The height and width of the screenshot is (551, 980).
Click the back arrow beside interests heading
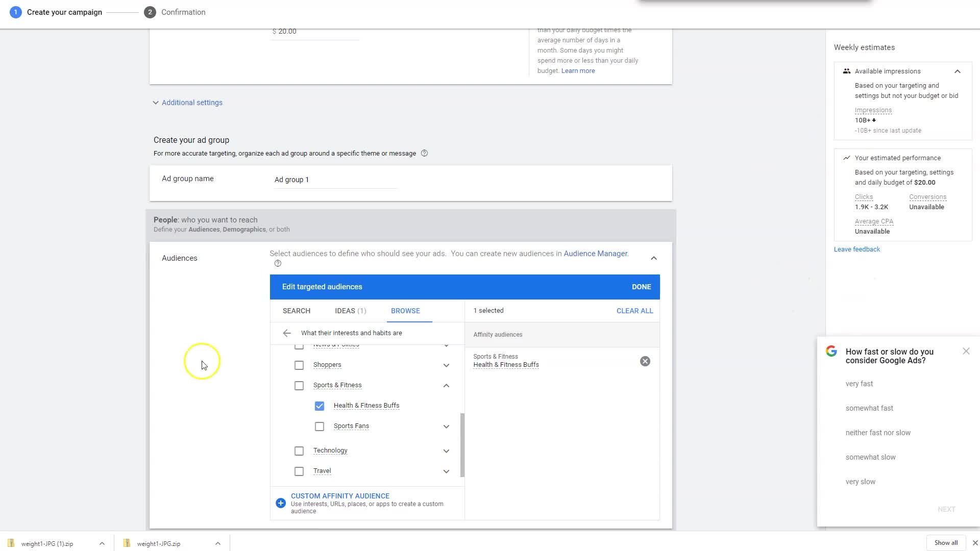coord(287,333)
